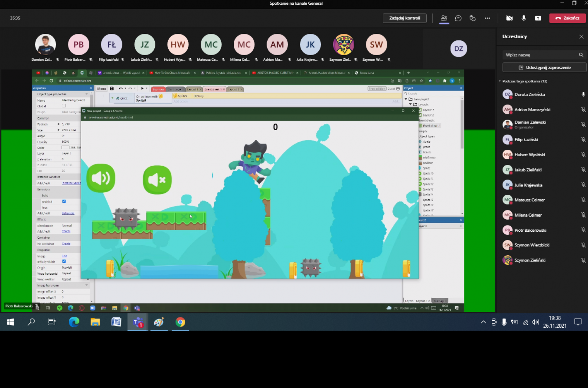
Task: Click the Behaviors link in Properties
Action: 68,213
